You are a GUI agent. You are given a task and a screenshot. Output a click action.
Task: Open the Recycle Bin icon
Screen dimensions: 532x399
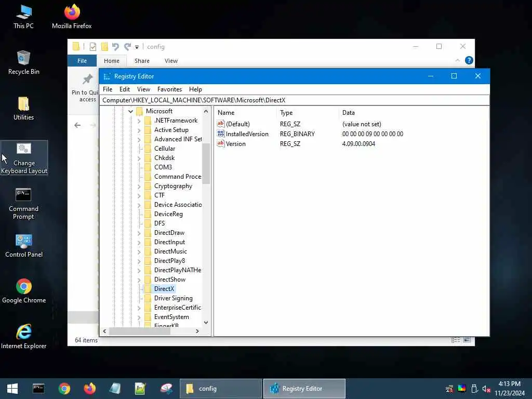click(23, 63)
